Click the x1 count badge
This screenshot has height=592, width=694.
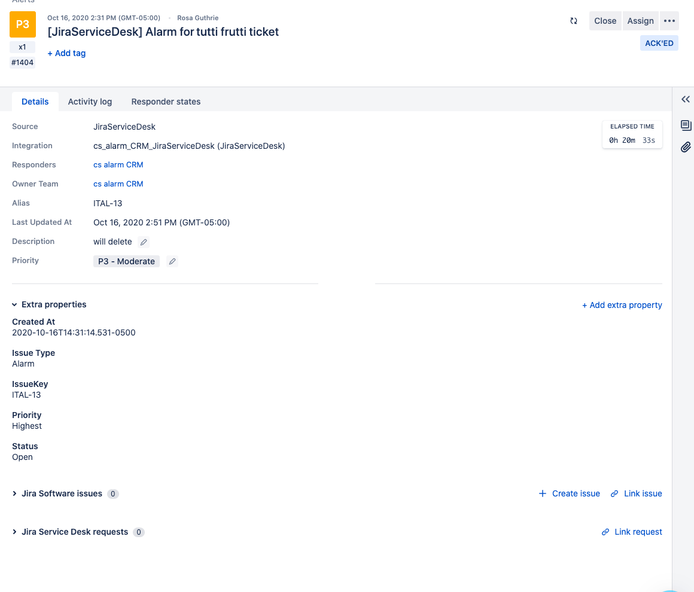23,47
